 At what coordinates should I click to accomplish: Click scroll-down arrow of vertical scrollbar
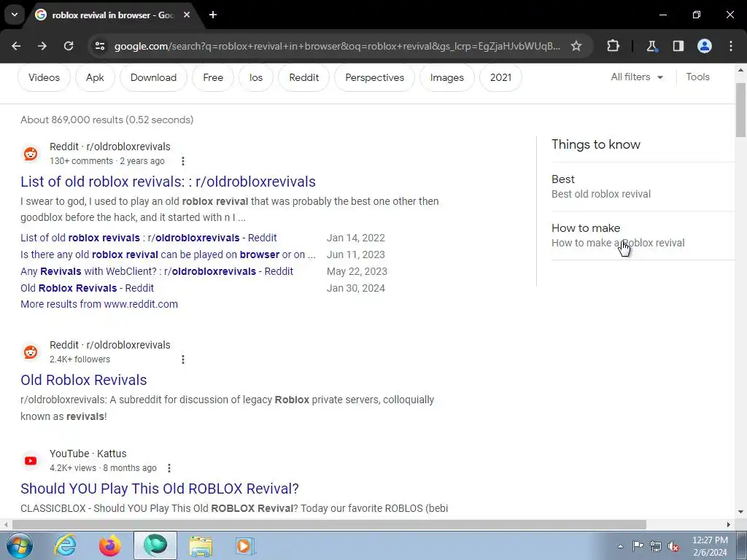741,512
